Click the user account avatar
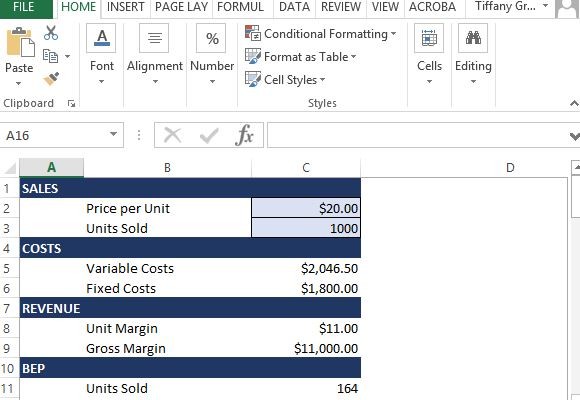Viewport: 580px width, 400px height. (x=567, y=8)
